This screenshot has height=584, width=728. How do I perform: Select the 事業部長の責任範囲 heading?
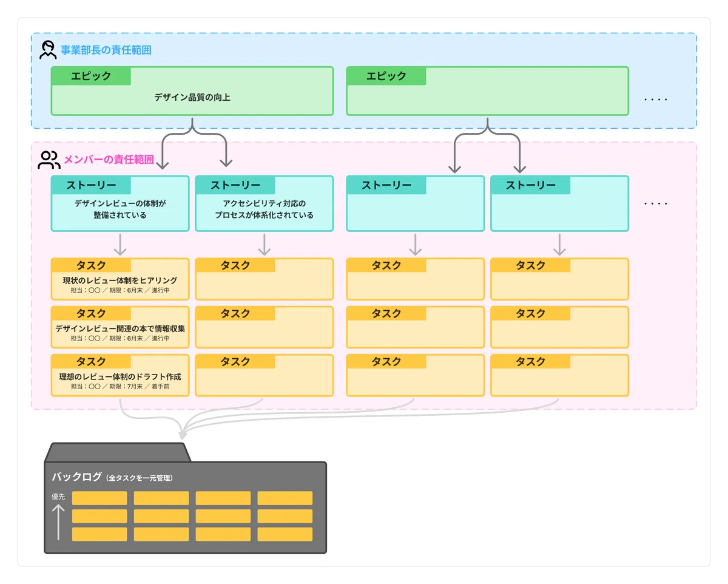[106, 50]
